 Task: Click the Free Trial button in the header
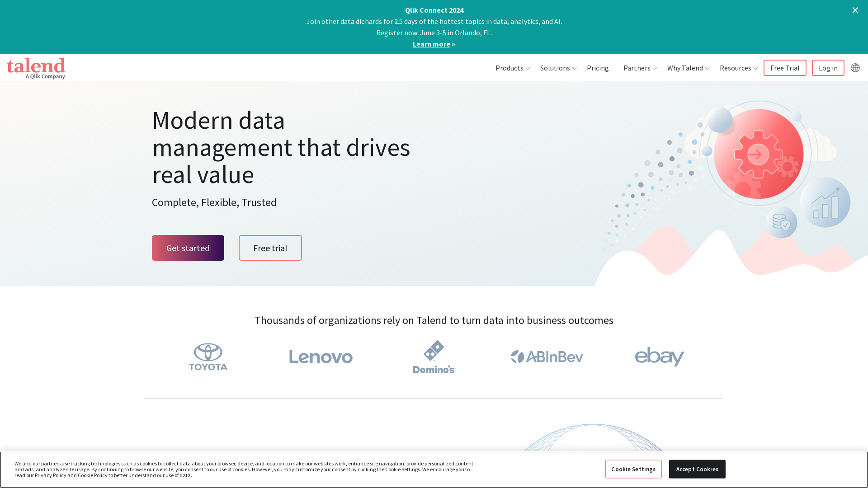785,68
